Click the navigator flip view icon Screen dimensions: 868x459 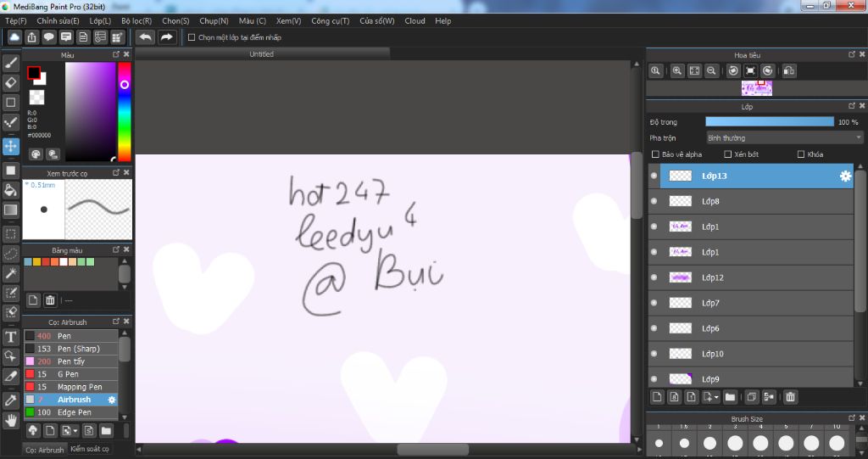pos(789,70)
